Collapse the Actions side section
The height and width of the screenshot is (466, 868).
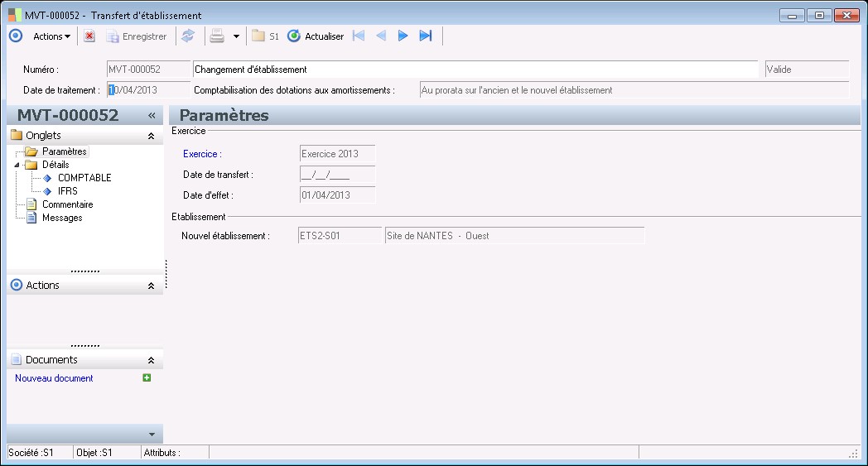tap(151, 286)
